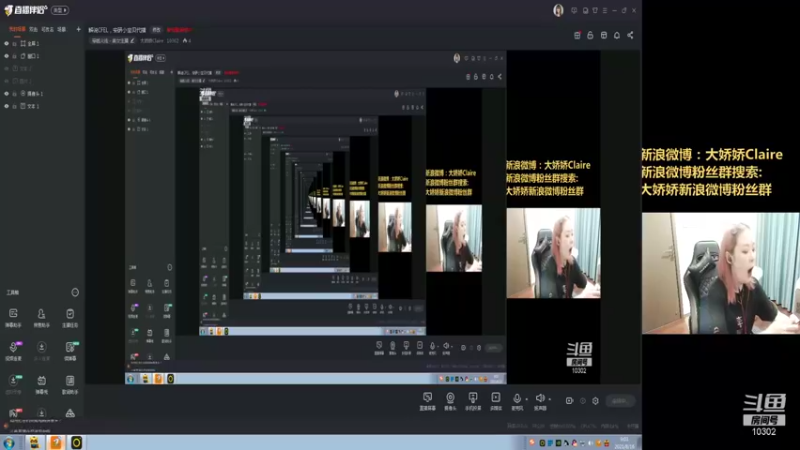Collapse the 工具箱 toolbox with the circle button

pos(75,292)
